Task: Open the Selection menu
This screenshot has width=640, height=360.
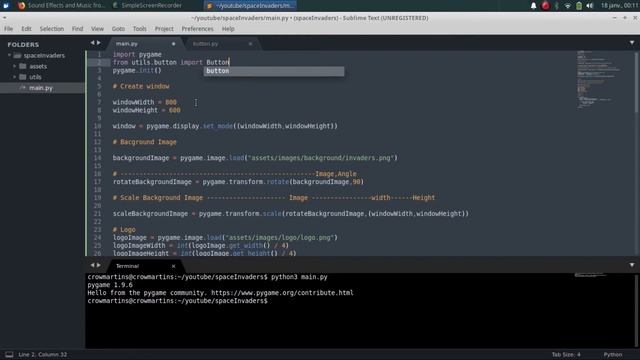Action: pos(51,29)
